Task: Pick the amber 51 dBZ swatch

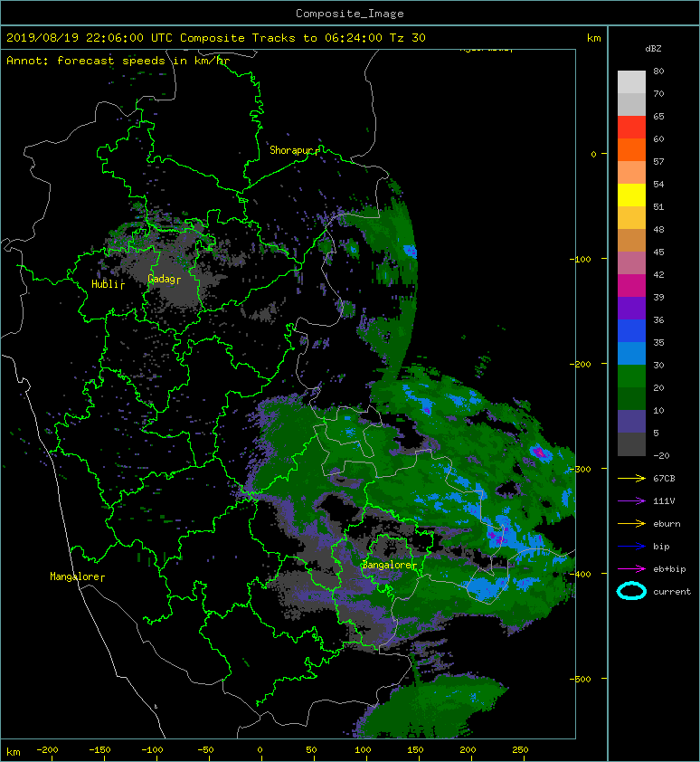Action: point(631,218)
